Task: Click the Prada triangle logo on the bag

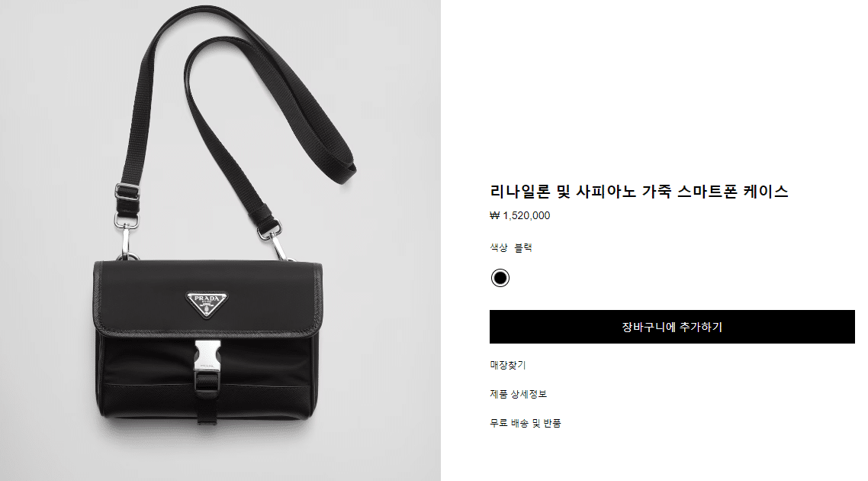Action: [207, 304]
